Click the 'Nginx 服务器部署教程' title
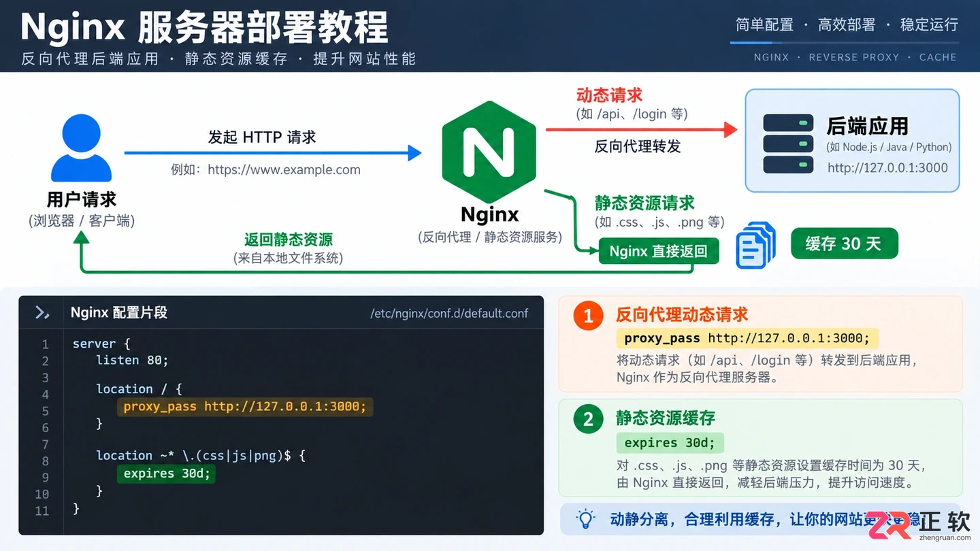Viewport: 980px width, 551px height. click(x=204, y=27)
